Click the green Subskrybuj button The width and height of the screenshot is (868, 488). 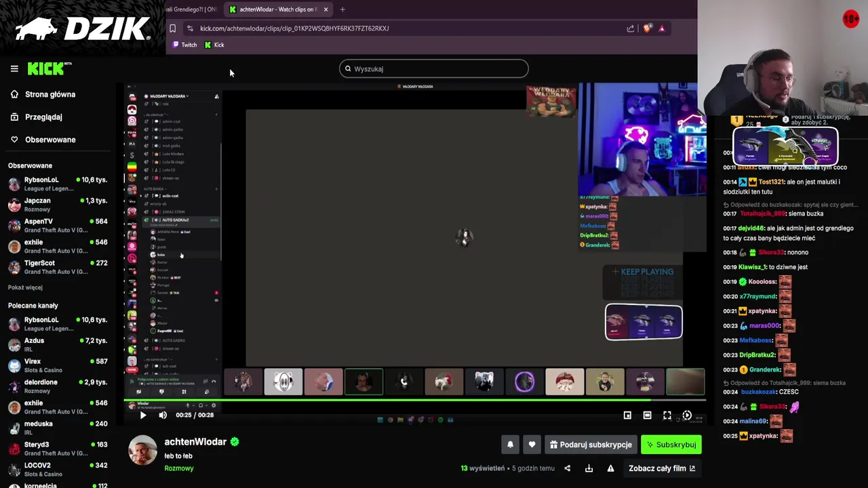click(x=671, y=445)
